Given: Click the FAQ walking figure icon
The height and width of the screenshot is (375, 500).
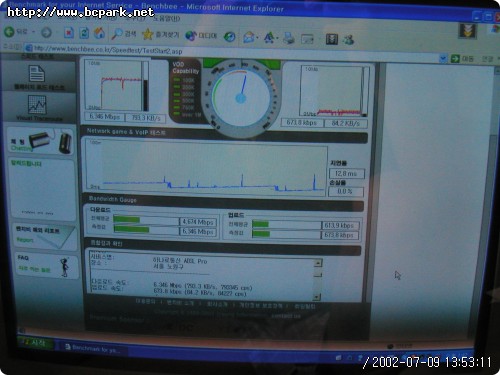Looking at the screenshot, I should (x=65, y=267).
